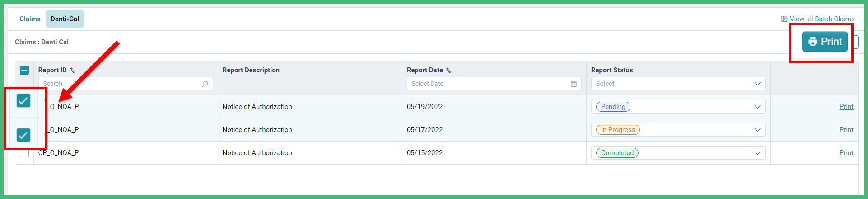The image size is (868, 199).
Task: Toggle the select-all header checkbox
Action: coord(24,70)
